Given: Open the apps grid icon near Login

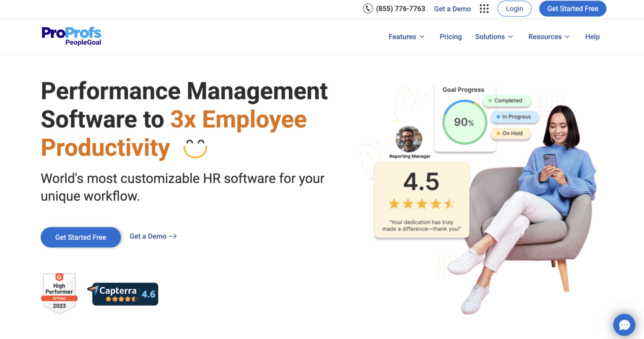Looking at the screenshot, I should coord(484,8).
